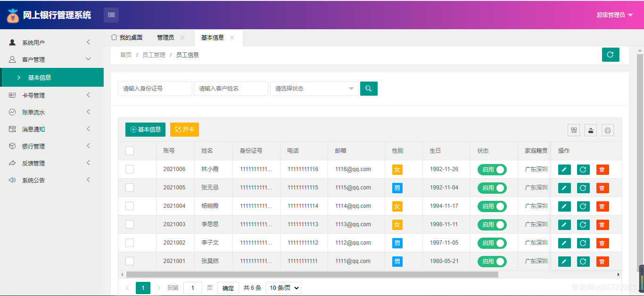The width and height of the screenshot is (644, 296).
Task: Edit the row for 李子文
Action: click(x=564, y=243)
